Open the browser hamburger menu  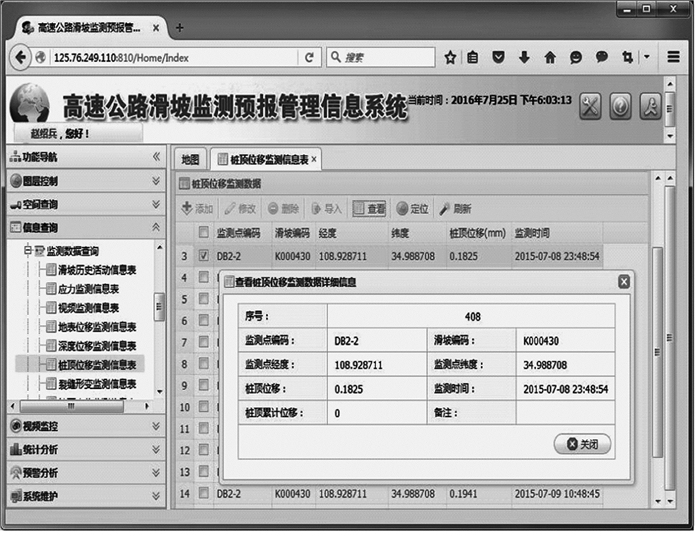point(675,57)
